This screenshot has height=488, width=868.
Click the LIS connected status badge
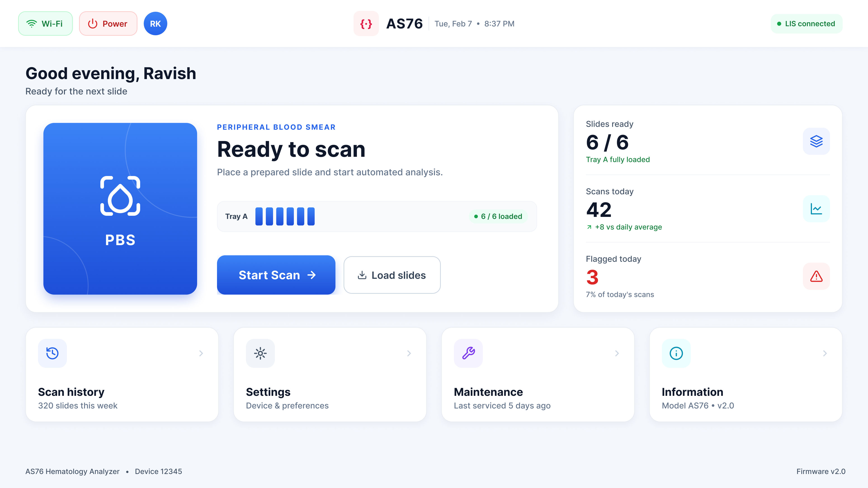(x=806, y=23)
